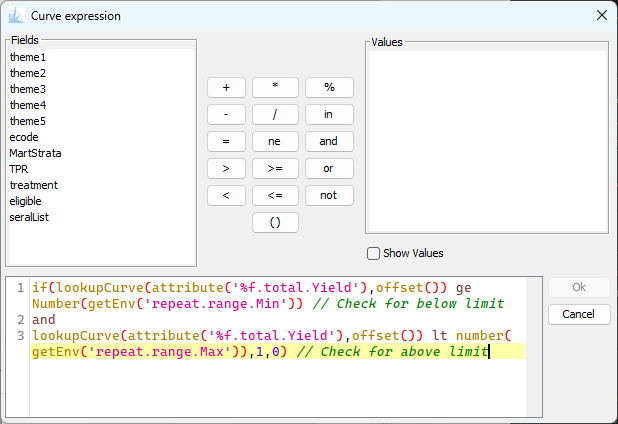Viewport: 618px width, 424px height.
Task: Click the minus operator button
Action: click(226, 114)
